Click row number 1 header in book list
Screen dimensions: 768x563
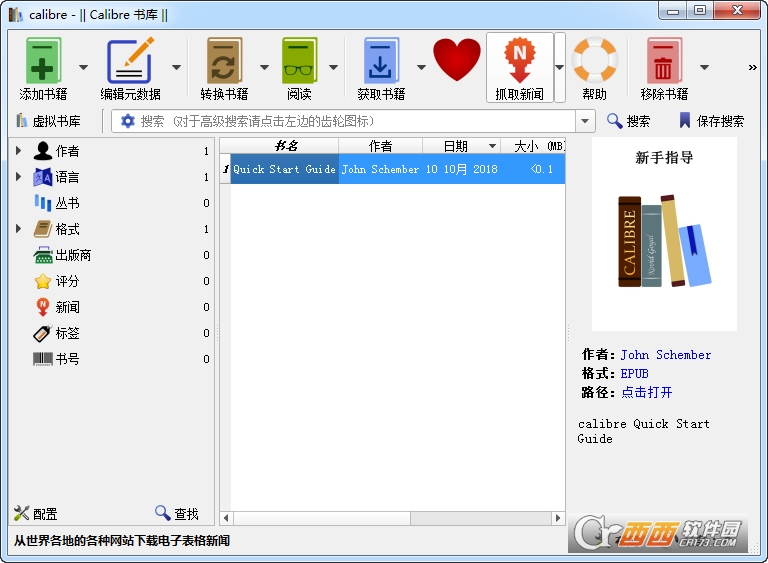(225, 169)
